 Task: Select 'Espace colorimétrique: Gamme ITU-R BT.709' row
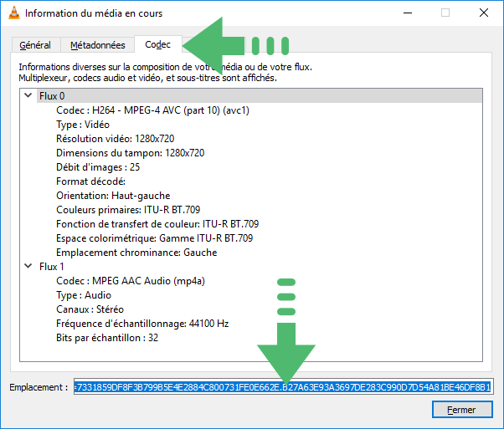tap(155, 238)
